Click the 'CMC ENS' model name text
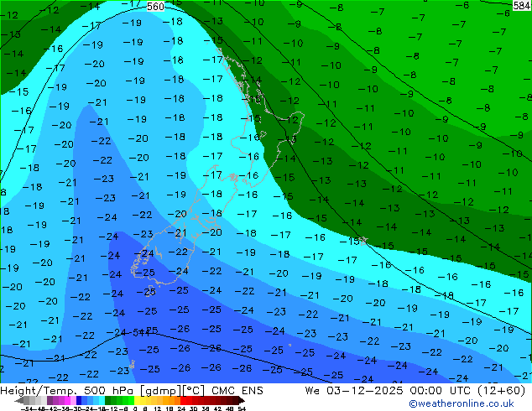 pyautogui.click(x=237, y=391)
